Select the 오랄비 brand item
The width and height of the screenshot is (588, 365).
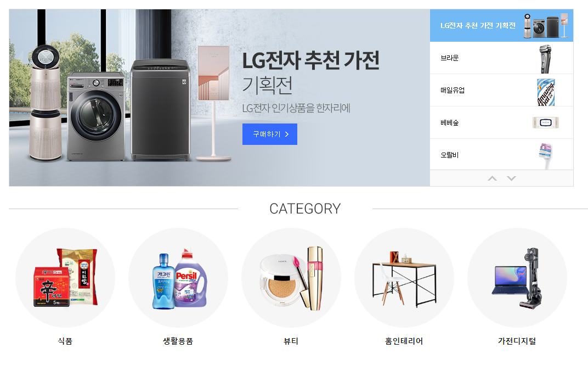click(x=501, y=155)
